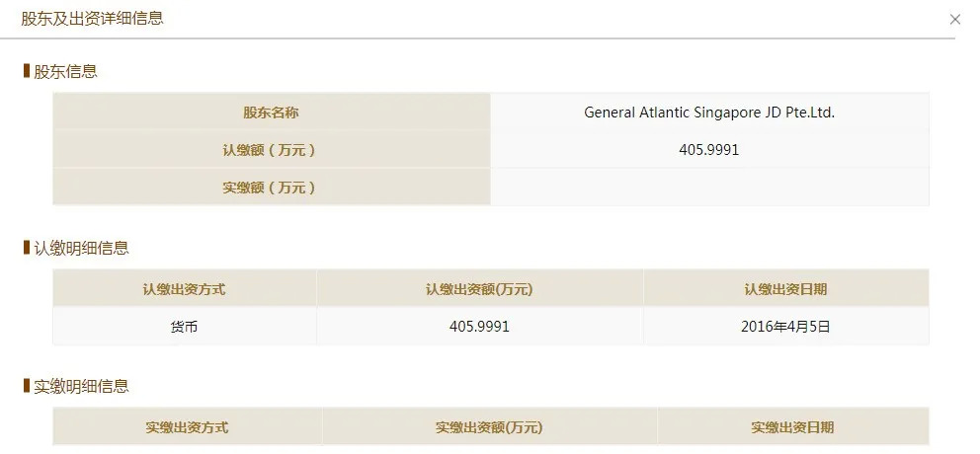The width and height of the screenshot is (980, 454).
Task: Click the 股东名称 label cell
Action: pos(271,113)
